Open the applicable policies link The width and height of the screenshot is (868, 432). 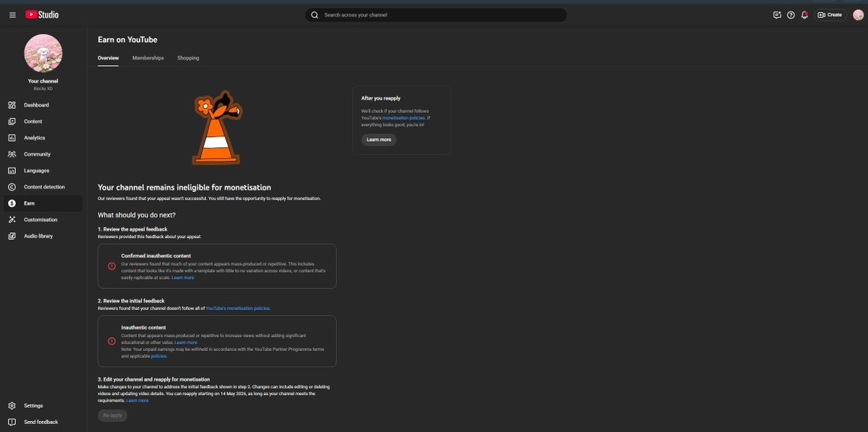pyautogui.click(x=159, y=356)
